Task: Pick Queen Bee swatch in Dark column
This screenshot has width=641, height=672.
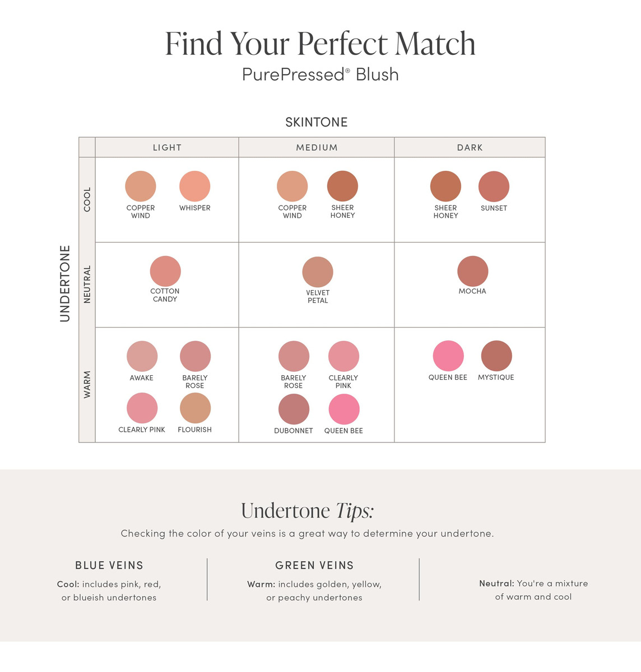Action: click(x=448, y=356)
